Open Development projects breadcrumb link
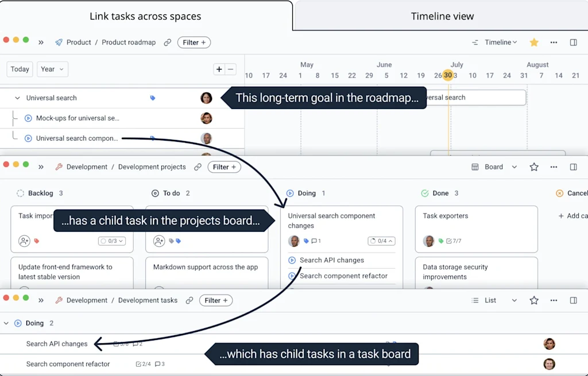 click(x=152, y=167)
